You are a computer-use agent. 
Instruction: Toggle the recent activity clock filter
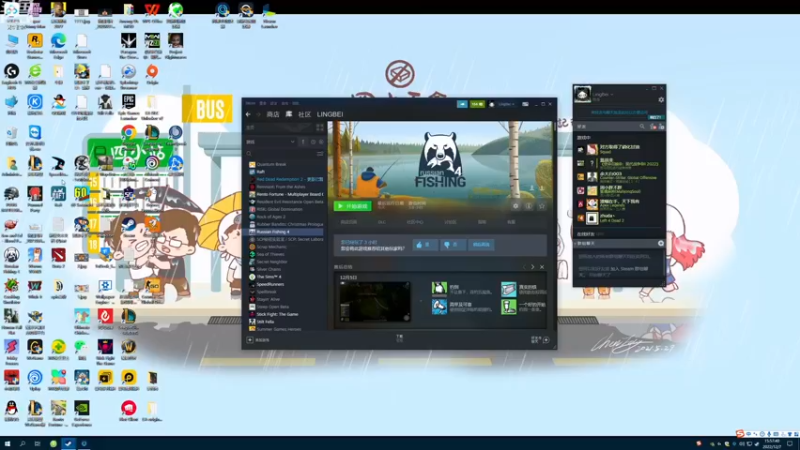pyautogui.click(x=313, y=142)
